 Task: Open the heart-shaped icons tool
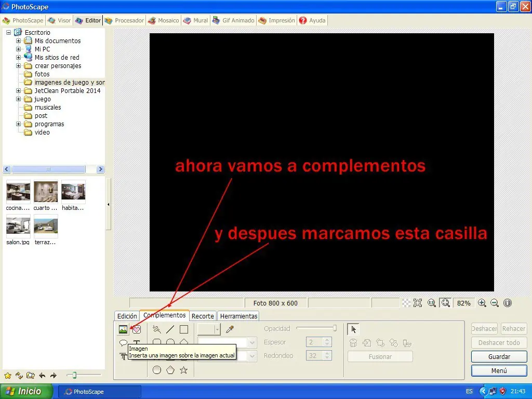coord(137,329)
